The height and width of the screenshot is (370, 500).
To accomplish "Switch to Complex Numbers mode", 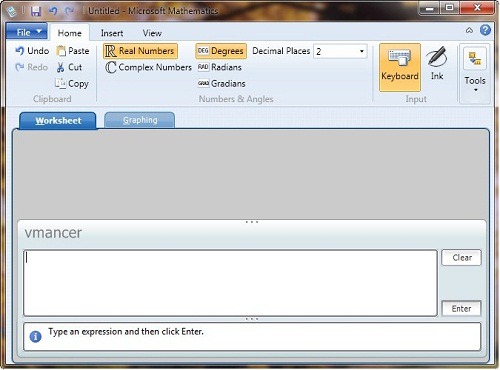I will 148,67.
